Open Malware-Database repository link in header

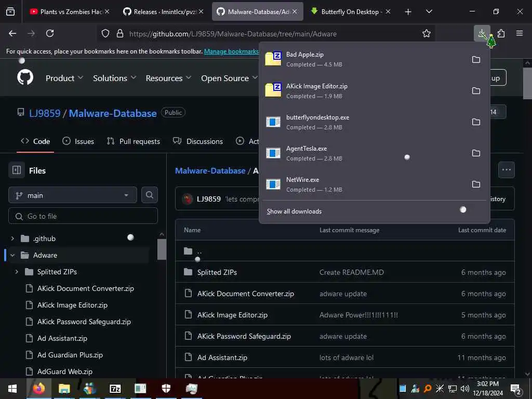[x=113, y=113]
